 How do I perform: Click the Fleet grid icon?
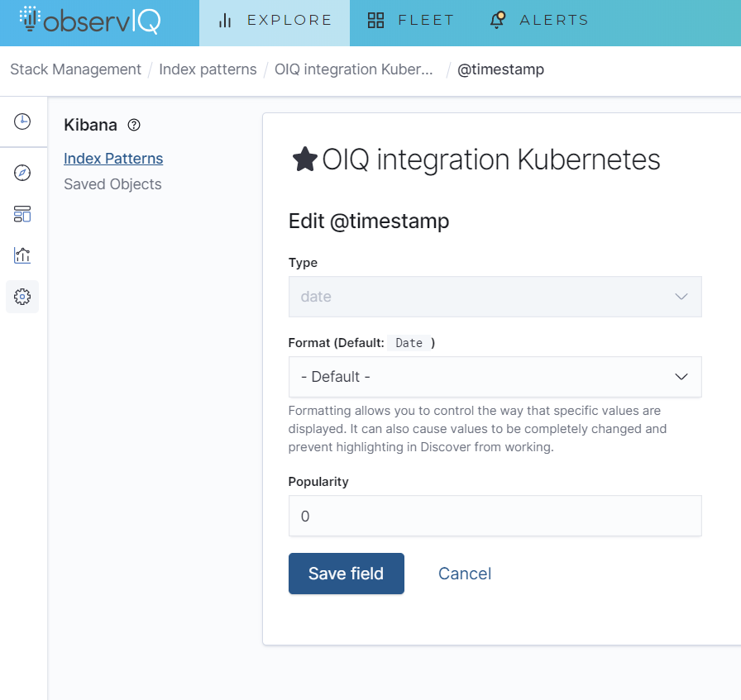pyautogui.click(x=375, y=21)
